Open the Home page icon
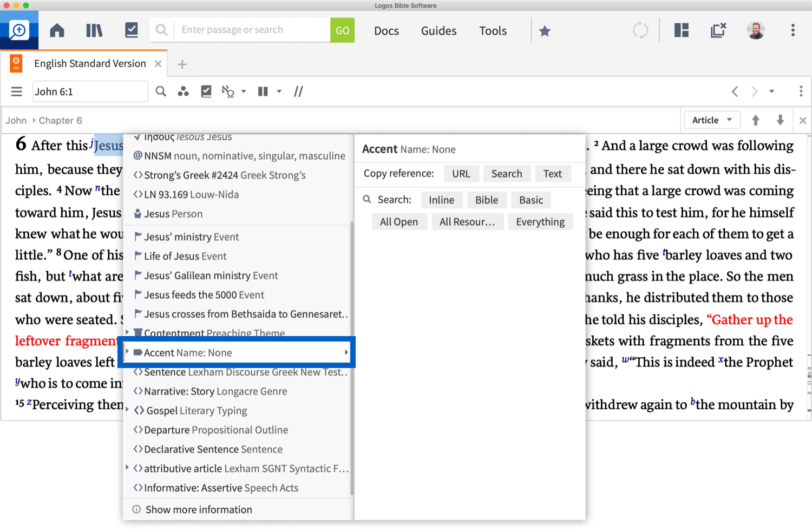This screenshot has height=532, width=812. click(57, 30)
